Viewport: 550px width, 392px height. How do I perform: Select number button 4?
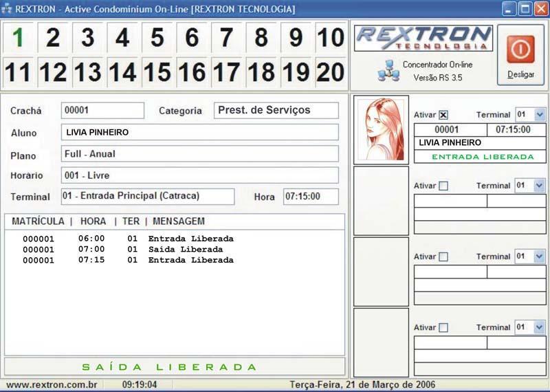122,37
